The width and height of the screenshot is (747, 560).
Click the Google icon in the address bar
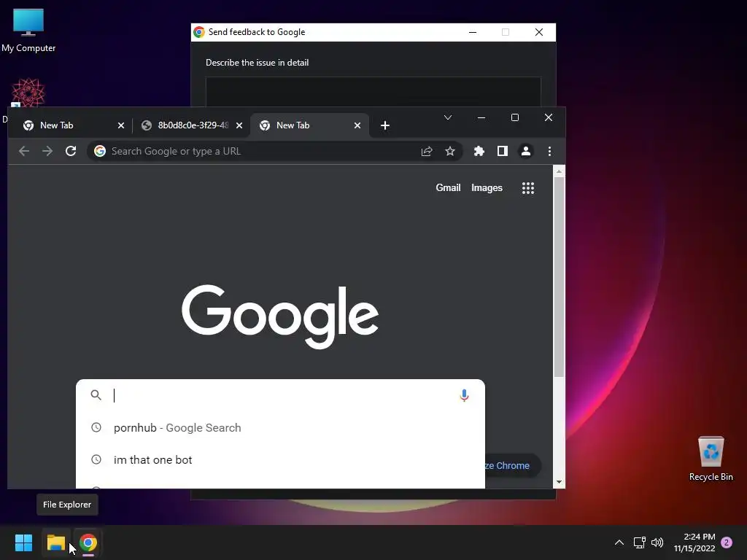(99, 151)
